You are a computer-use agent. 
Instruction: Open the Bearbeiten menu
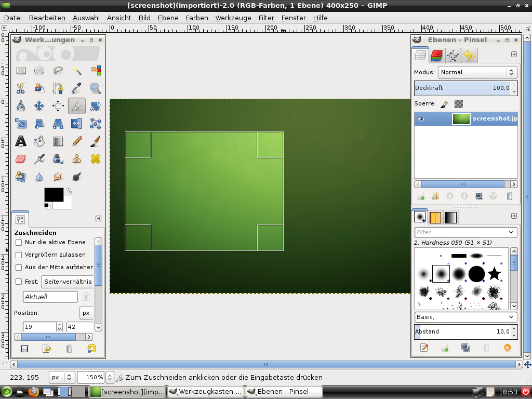[x=47, y=18]
